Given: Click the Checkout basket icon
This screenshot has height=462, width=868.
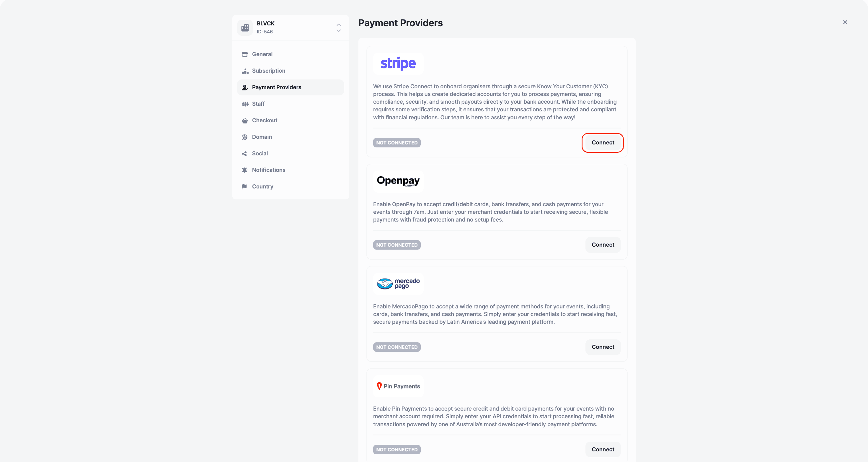Looking at the screenshot, I should pos(245,121).
